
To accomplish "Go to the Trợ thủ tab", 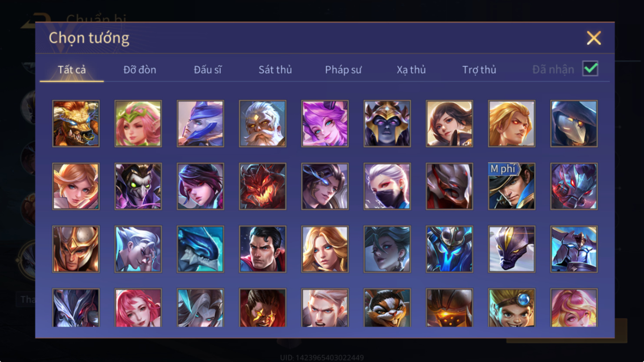I will (x=479, y=69).
